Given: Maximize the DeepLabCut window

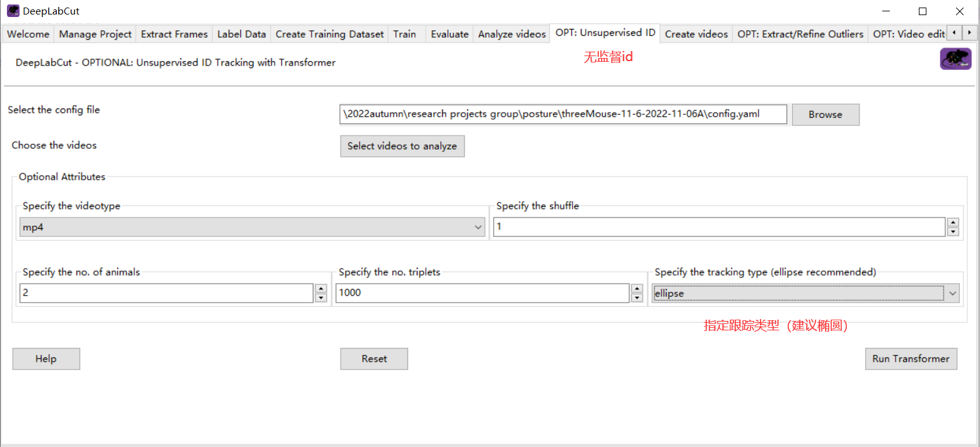Looking at the screenshot, I should (x=923, y=11).
